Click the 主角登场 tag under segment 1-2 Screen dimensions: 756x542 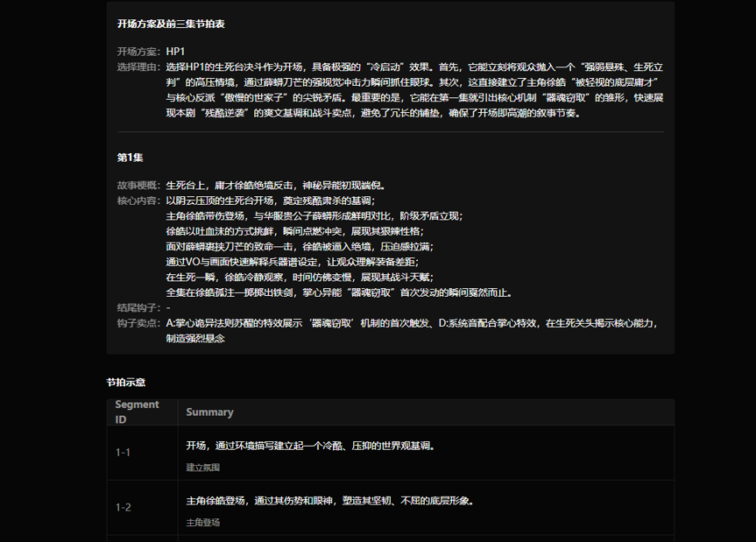pos(203,522)
